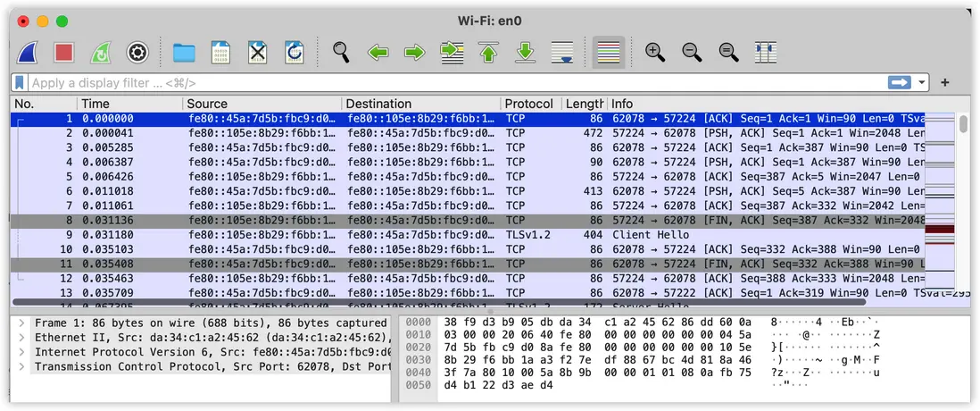
Task: Apply the display filter arrow button
Action: [900, 82]
